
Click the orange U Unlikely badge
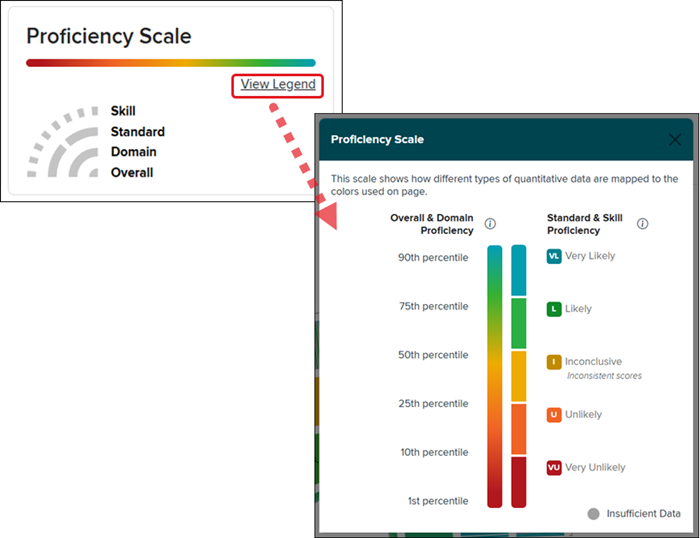pyautogui.click(x=554, y=414)
